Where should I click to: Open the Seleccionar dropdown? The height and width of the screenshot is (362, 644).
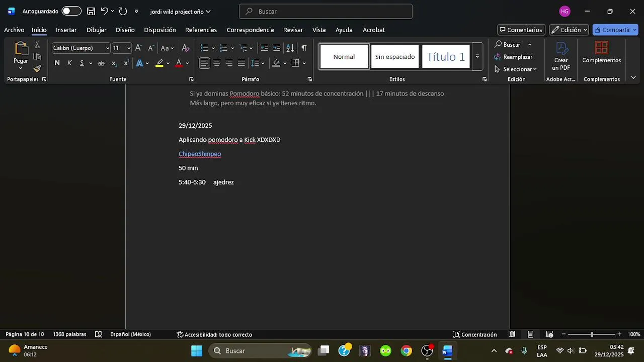point(516,69)
